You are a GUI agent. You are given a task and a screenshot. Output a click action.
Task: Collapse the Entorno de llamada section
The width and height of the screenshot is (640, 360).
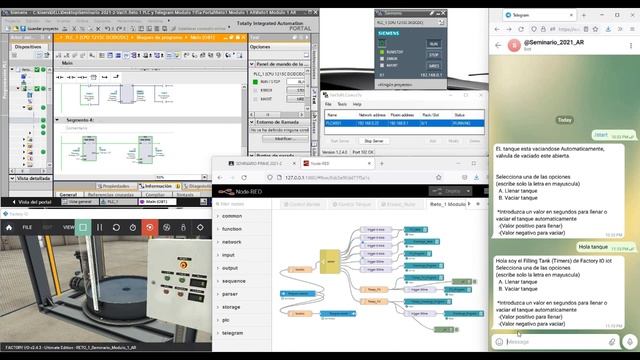click(252, 122)
